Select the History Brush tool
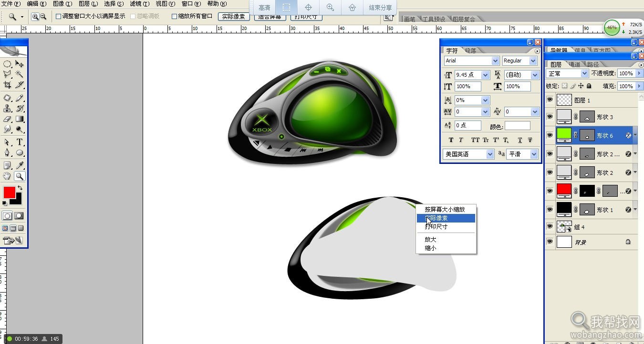The height and width of the screenshot is (344, 644). pos(20,108)
